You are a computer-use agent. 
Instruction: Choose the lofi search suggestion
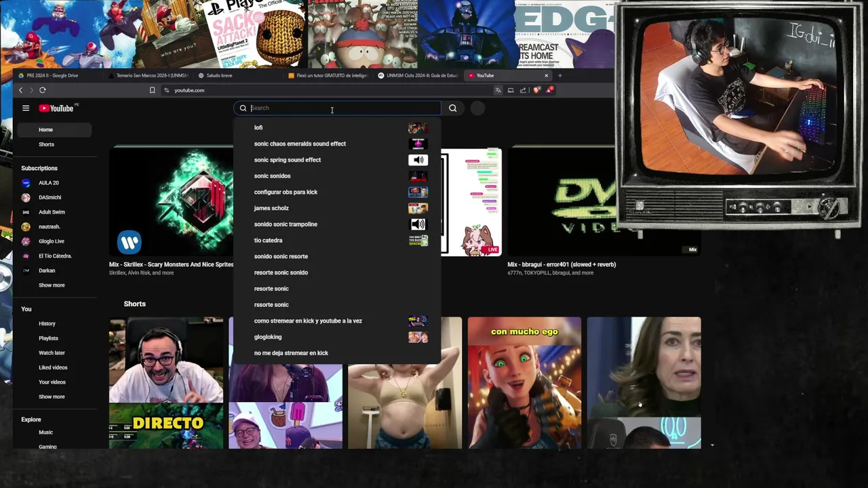[337, 127]
